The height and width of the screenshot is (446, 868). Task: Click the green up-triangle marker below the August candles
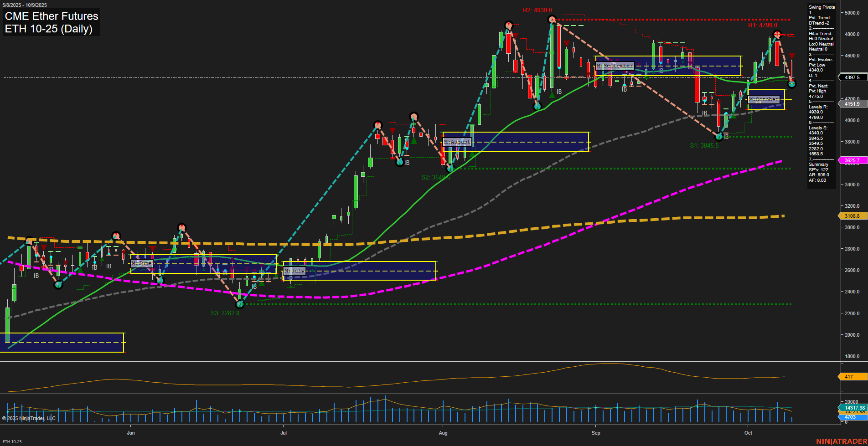pyautogui.click(x=553, y=95)
